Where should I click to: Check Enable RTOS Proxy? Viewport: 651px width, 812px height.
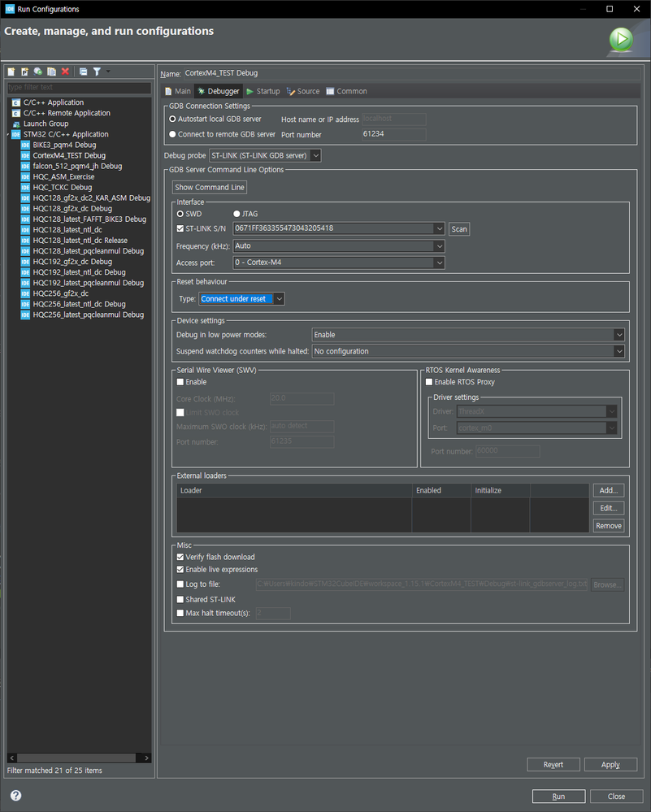(x=429, y=382)
